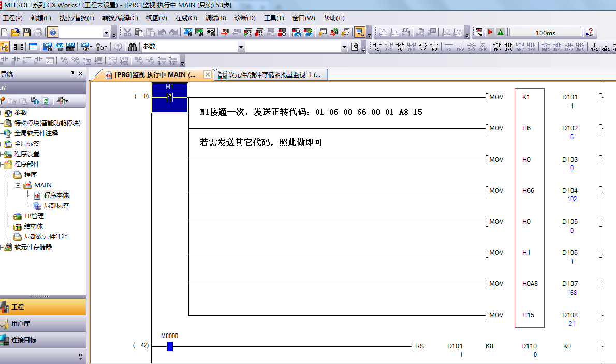Toggle the navigation tree view button

pos(5,47)
